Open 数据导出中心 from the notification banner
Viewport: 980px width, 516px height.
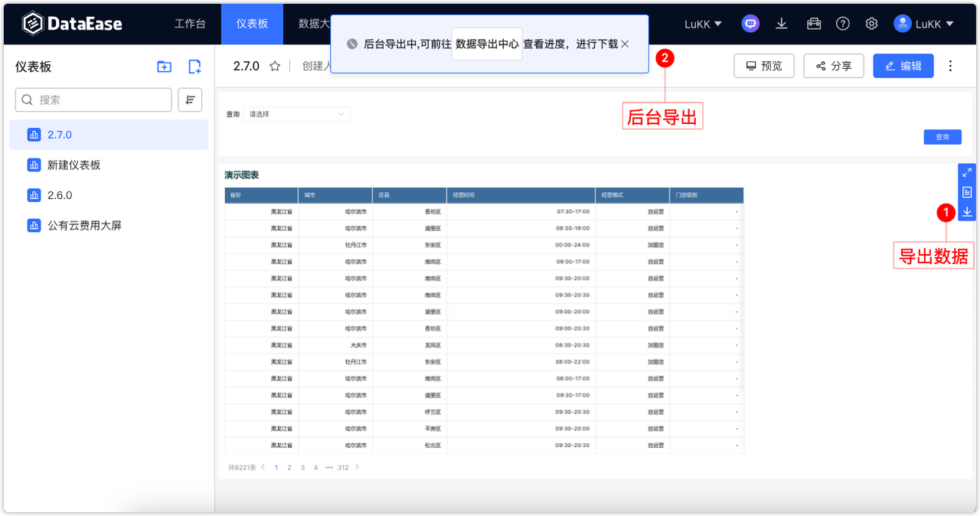[x=487, y=44]
